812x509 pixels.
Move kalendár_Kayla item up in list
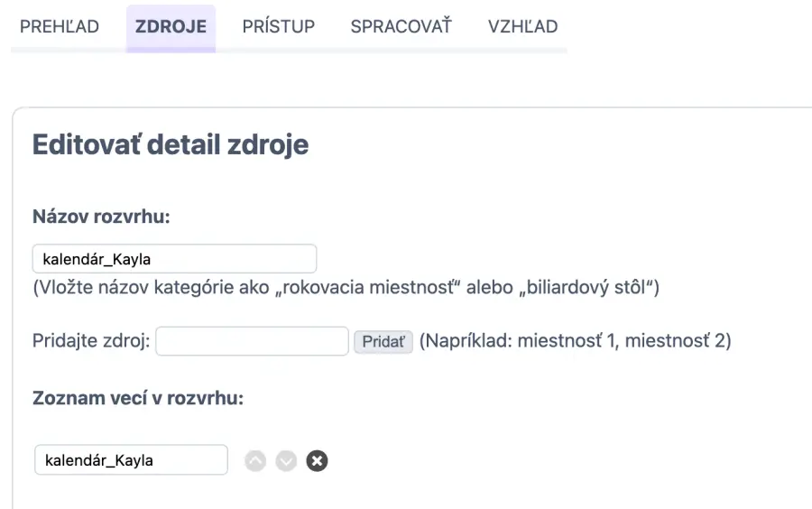256,460
